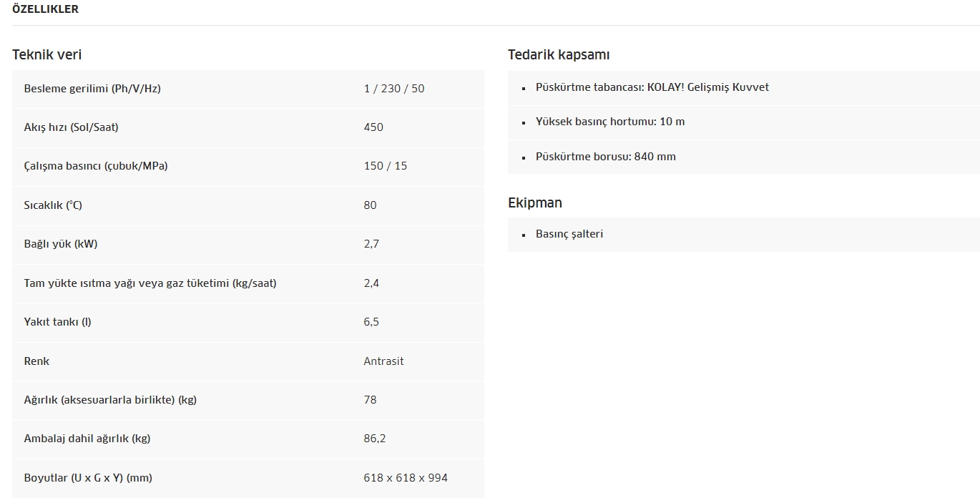Image resolution: width=980 pixels, height=503 pixels.
Task: Select the Akış hızı (Sol/Saat) label
Action: pyautogui.click(x=71, y=127)
